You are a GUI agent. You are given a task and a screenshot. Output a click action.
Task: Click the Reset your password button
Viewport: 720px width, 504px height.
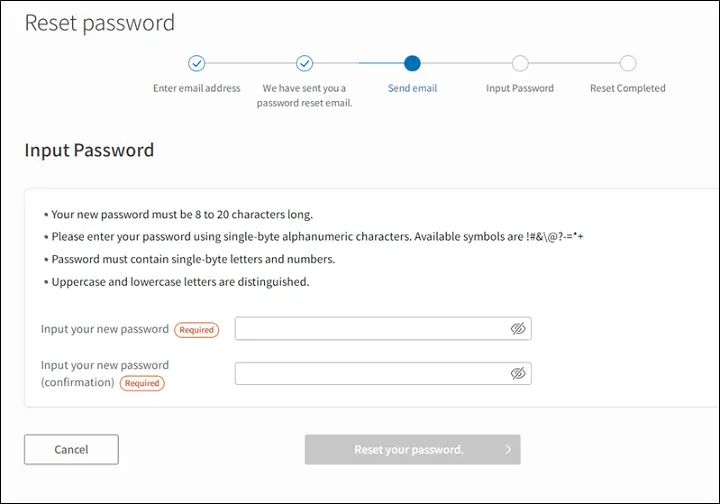[412, 449]
